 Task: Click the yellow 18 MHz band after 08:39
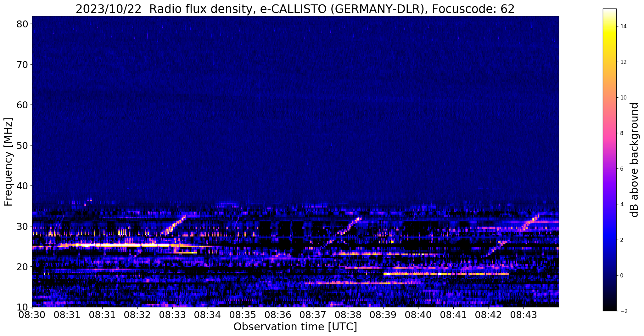coord(446,274)
